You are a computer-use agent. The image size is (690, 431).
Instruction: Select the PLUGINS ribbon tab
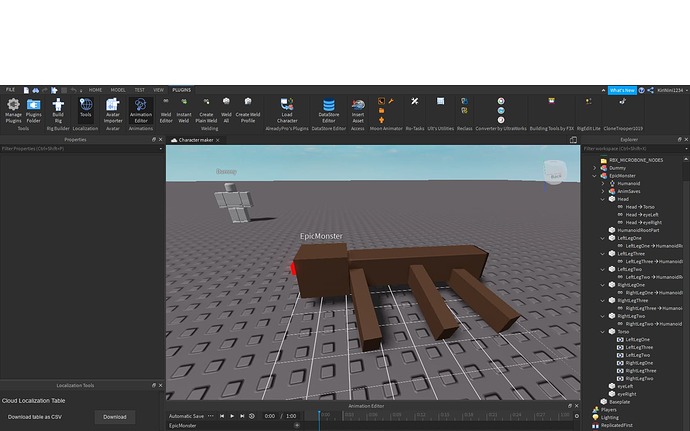coord(182,90)
